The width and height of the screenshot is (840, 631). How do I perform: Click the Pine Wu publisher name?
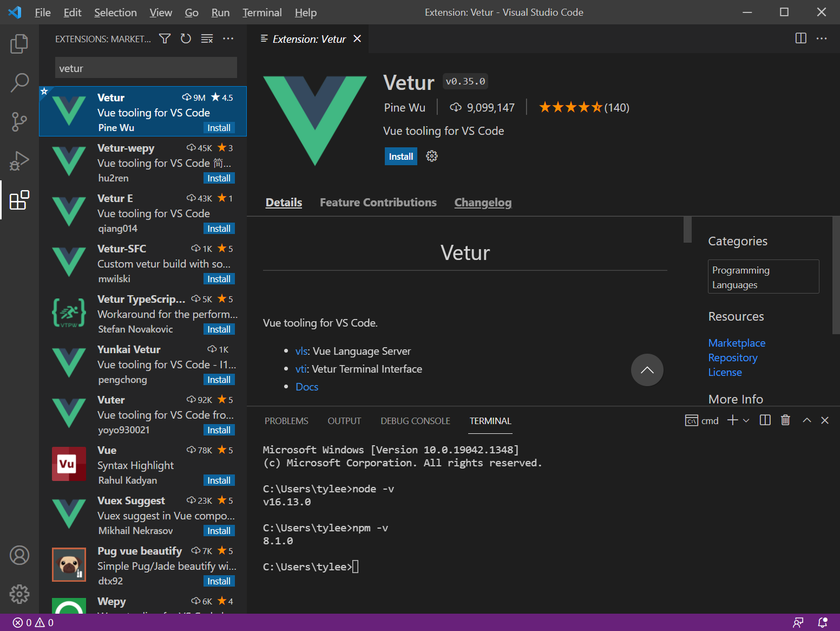tap(404, 108)
